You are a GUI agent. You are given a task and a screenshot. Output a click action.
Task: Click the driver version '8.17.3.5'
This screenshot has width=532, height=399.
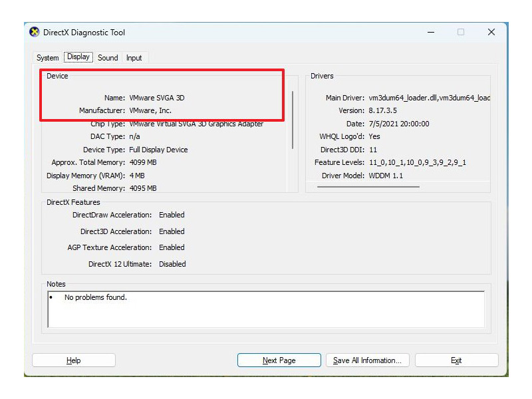[383, 110]
